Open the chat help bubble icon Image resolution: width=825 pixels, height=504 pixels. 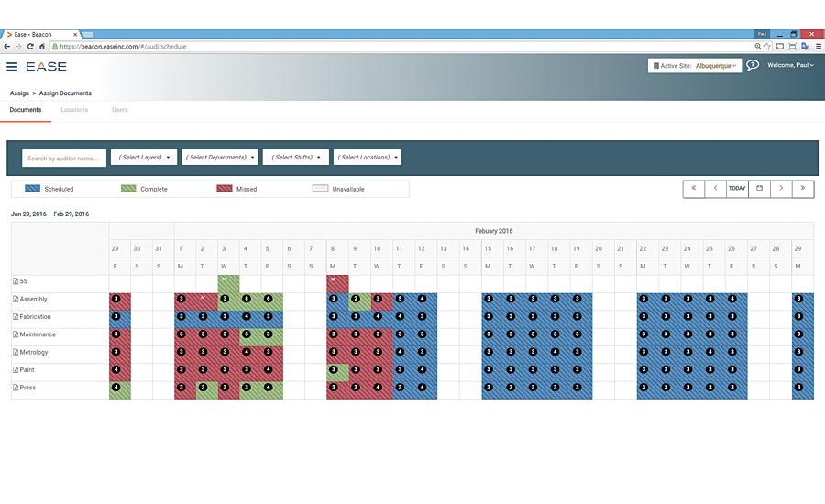point(753,65)
